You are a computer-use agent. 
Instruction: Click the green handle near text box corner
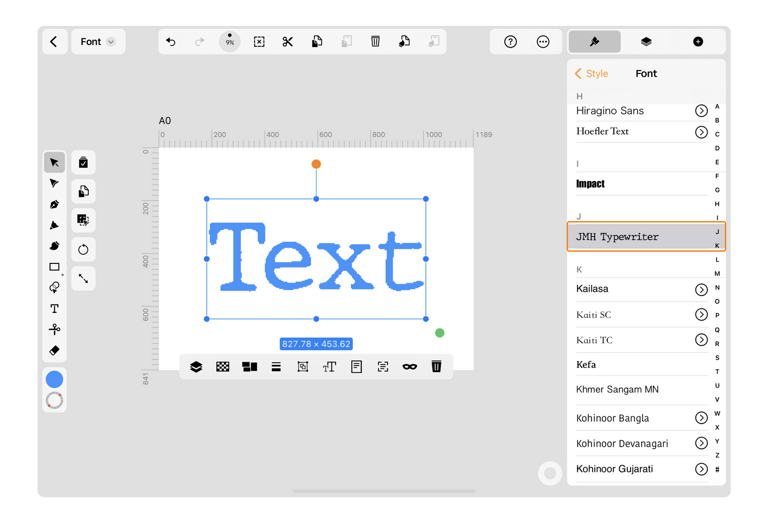point(440,333)
